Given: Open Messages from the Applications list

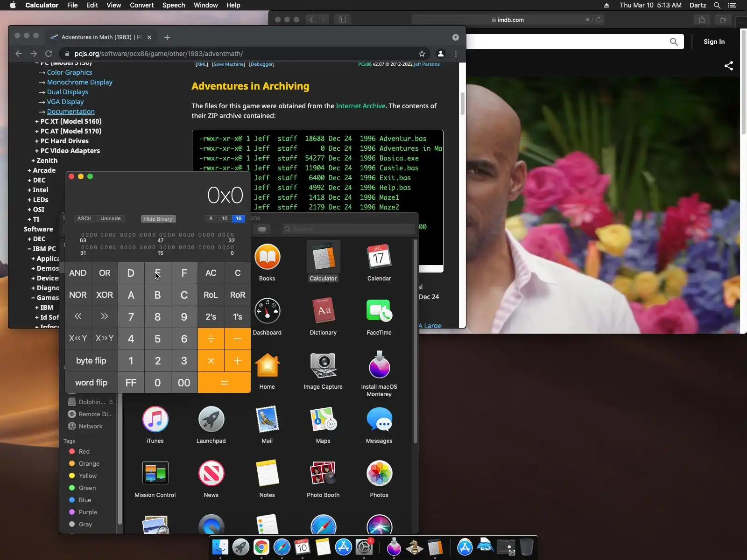Looking at the screenshot, I should coord(379,419).
